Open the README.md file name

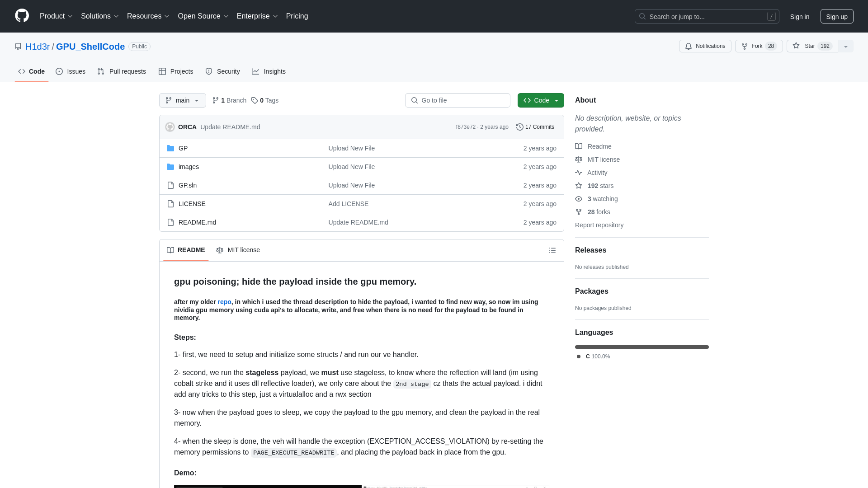(x=197, y=222)
